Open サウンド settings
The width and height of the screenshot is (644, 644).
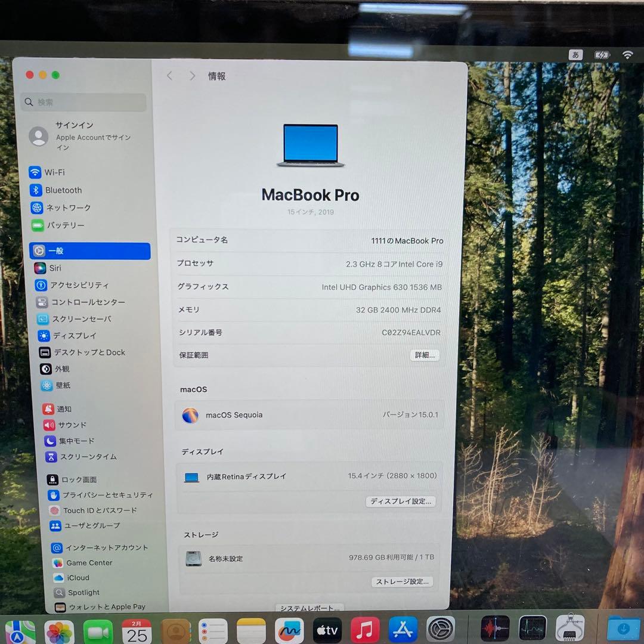pyautogui.click(x=65, y=425)
